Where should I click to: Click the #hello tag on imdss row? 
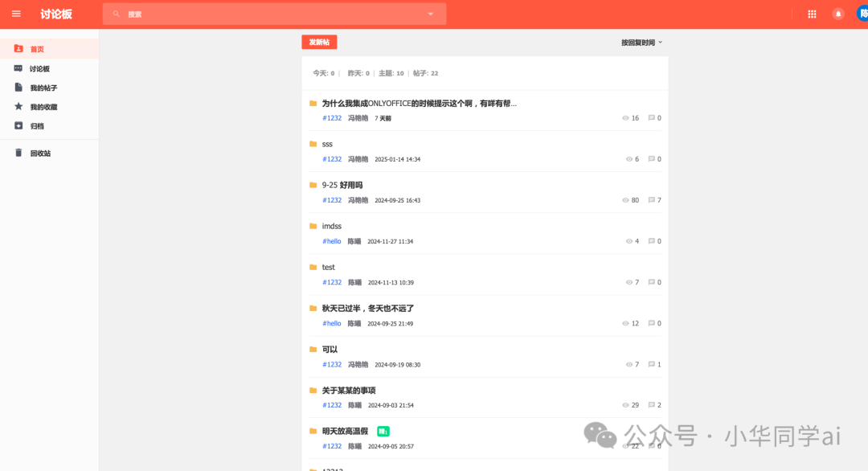[x=332, y=241]
